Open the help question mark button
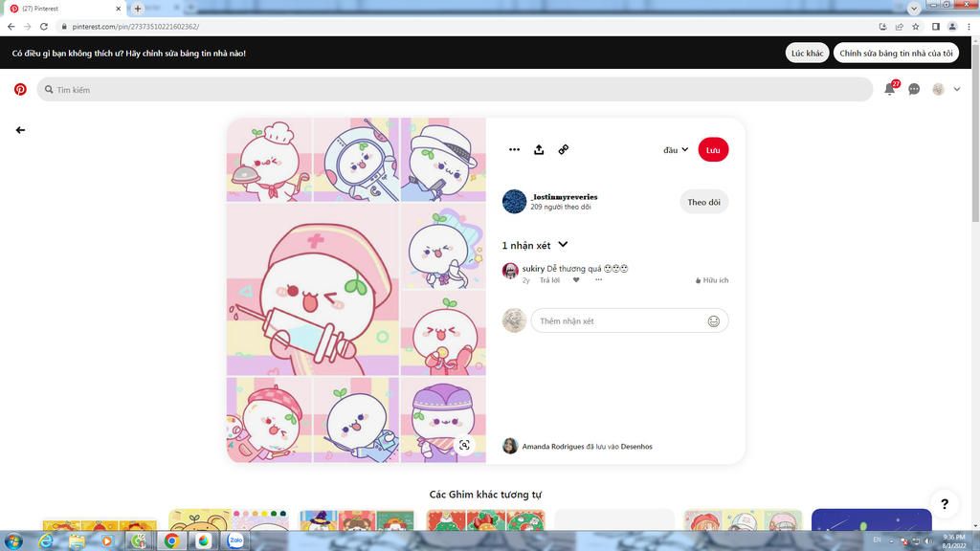Image resolution: width=980 pixels, height=551 pixels. pos(945,503)
